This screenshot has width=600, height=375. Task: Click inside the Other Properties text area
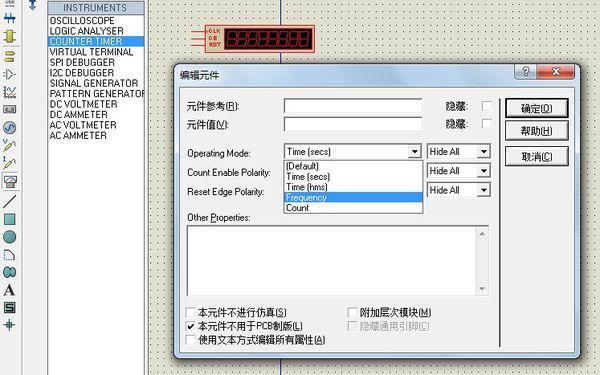coord(331,261)
